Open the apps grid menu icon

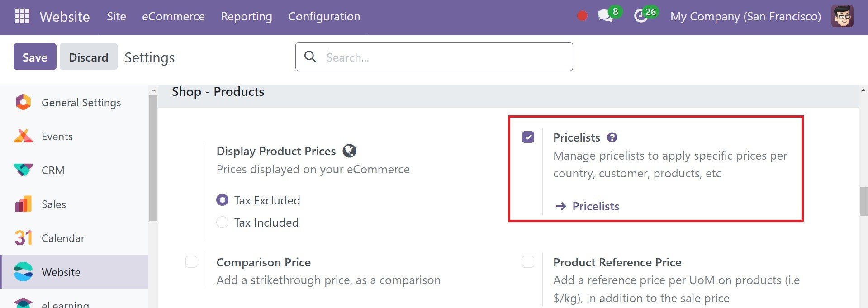point(22,16)
